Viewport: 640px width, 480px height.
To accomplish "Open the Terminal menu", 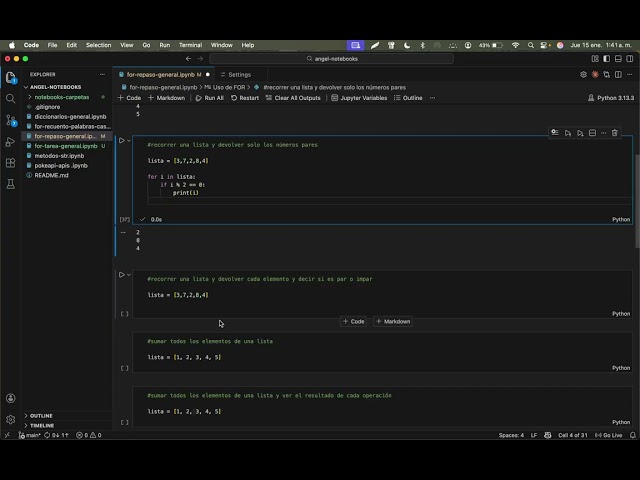I will [190, 45].
